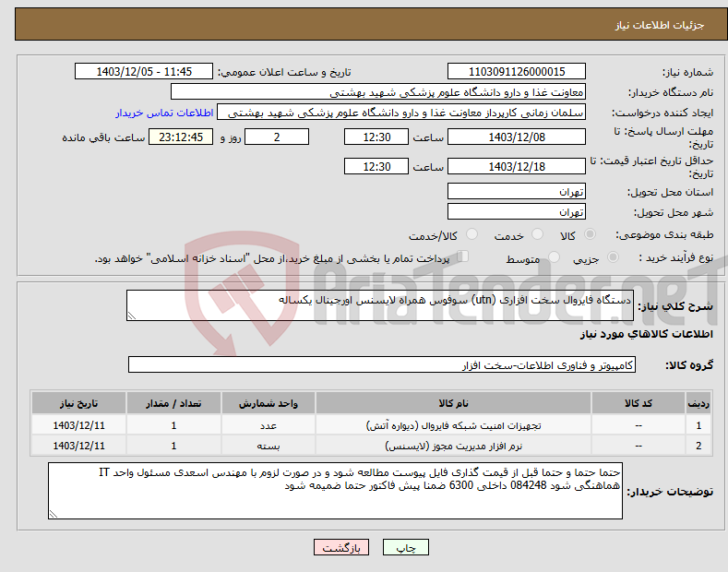The image size is (728, 572).
Task: Click the گروه کالا field
Action: (382, 365)
